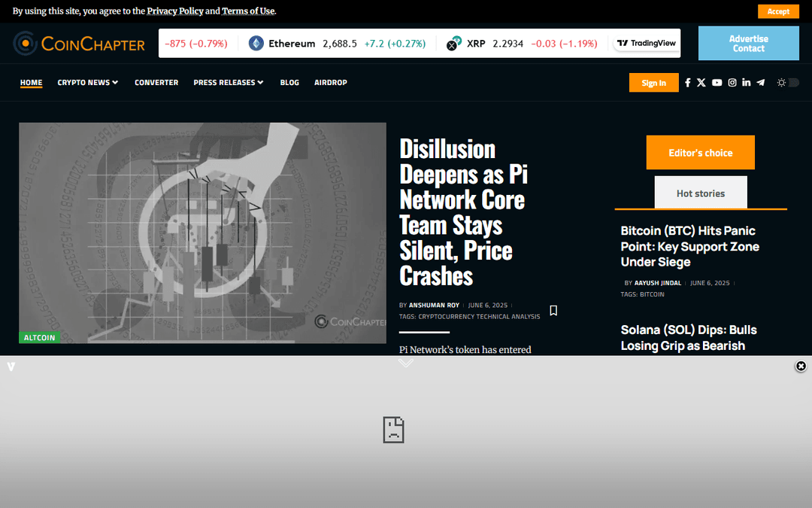Screen dimensions: 812x508
Task: Select the Hot stories tab
Action: [x=701, y=193]
